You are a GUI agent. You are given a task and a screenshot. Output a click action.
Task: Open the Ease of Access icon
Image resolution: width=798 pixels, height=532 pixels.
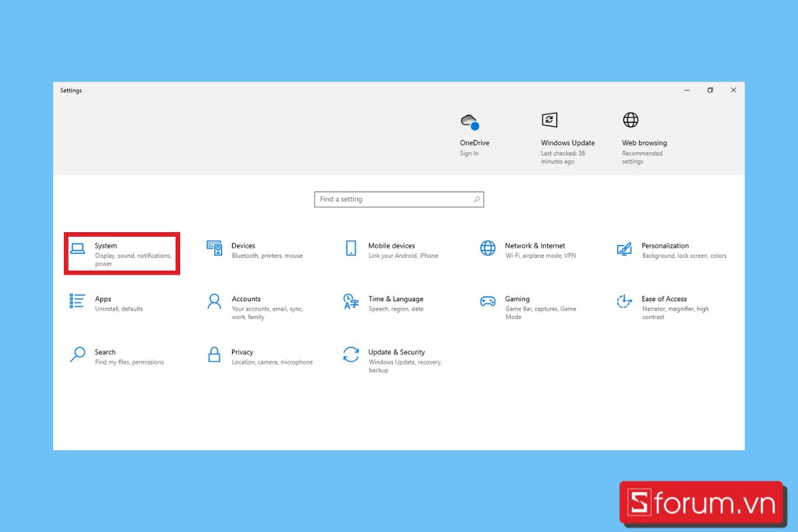click(x=624, y=301)
